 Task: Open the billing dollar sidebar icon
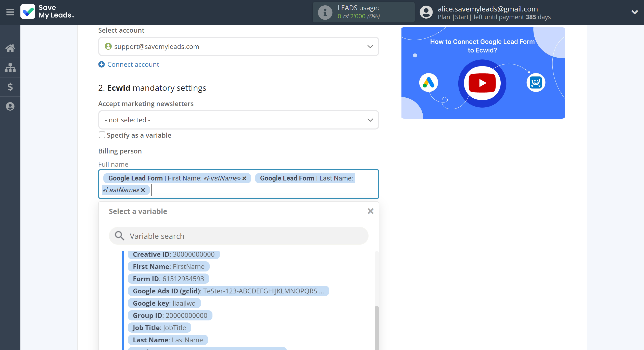click(10, 87)
